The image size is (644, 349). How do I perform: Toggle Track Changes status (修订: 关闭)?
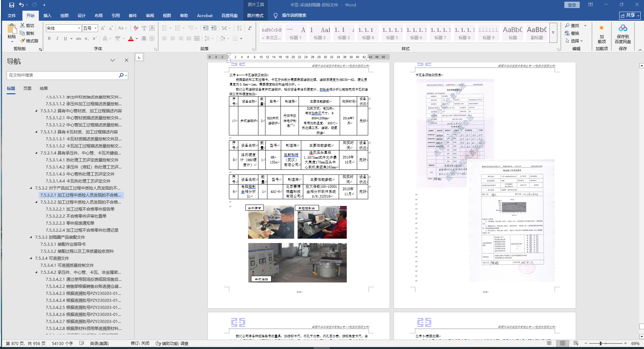(x=140, y=343)
